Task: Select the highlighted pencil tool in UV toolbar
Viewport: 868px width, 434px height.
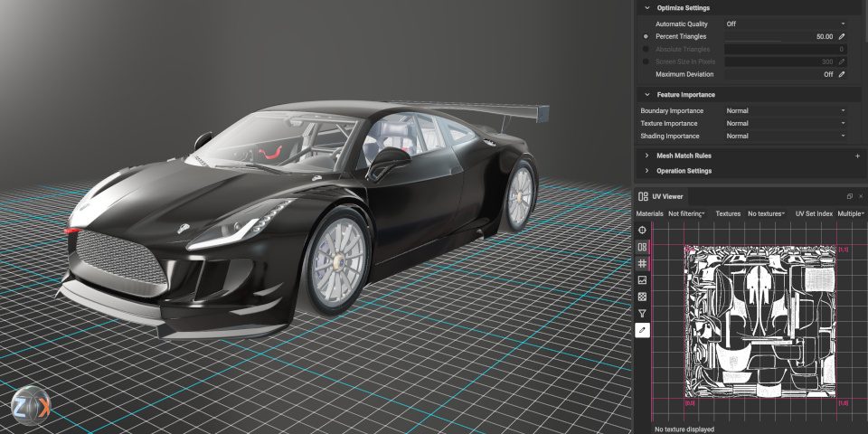Action: [642, 330]
